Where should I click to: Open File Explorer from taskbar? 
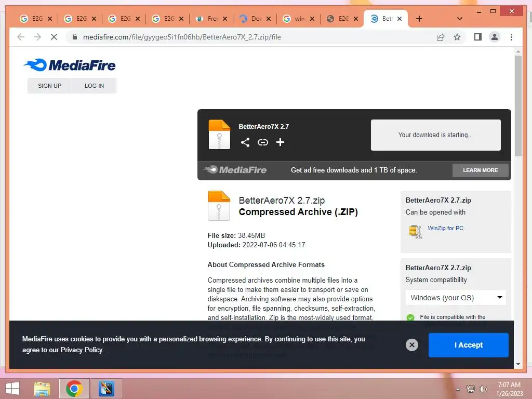[42, 389]
